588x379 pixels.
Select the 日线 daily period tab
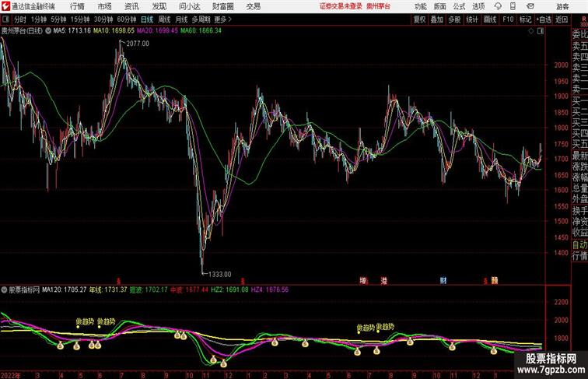pyautogui.click(x=147, y=19)
